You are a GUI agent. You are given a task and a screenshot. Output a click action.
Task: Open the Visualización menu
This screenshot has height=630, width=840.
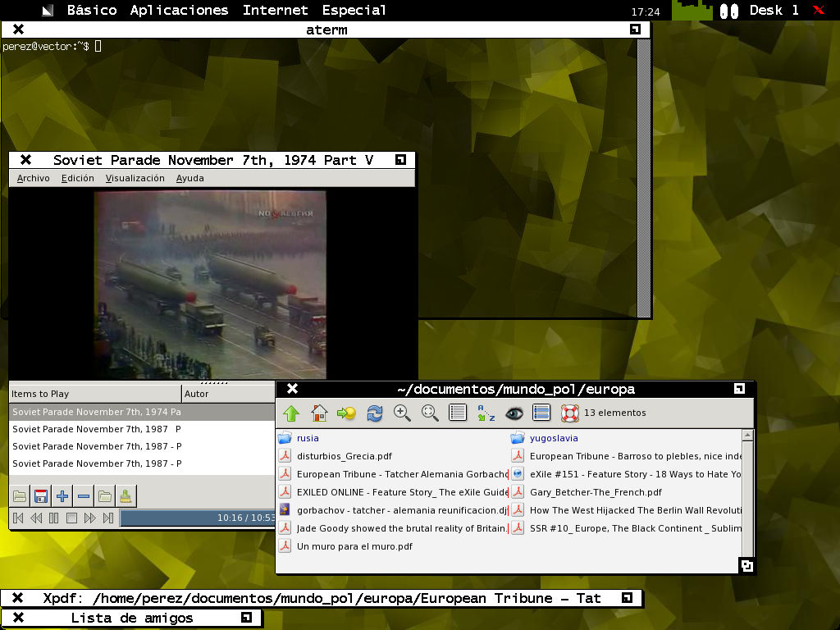coord(135,178)
